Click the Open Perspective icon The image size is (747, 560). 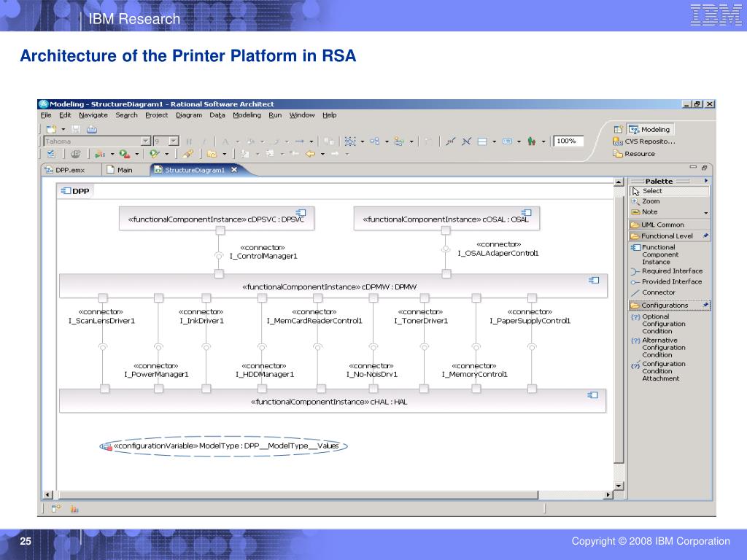click(x=618, y=129)
